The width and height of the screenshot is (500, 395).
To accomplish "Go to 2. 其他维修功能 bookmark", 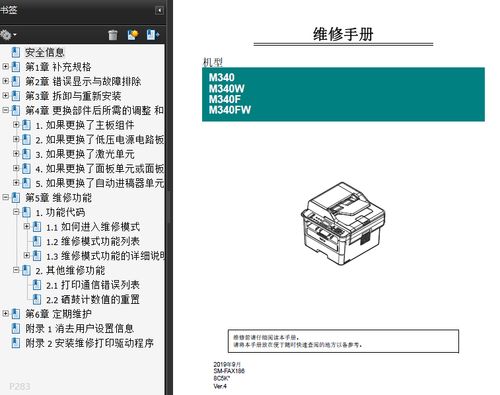I will point(70,270).
